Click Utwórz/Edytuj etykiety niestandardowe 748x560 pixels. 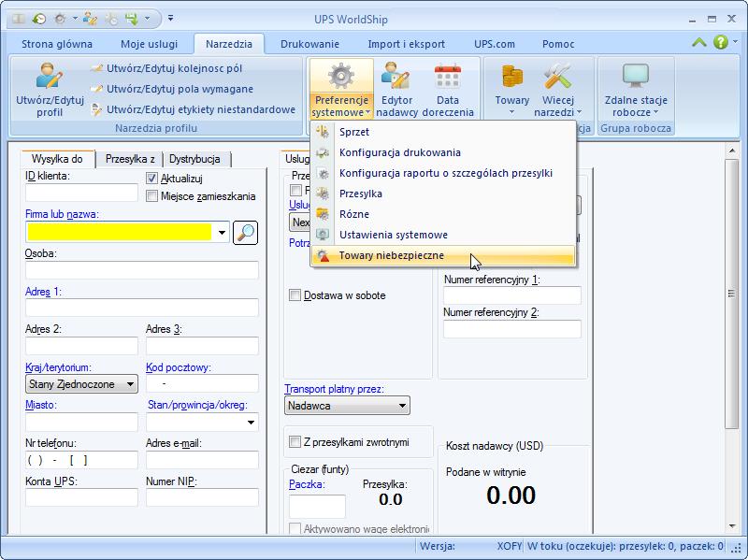tap(194, 109)
